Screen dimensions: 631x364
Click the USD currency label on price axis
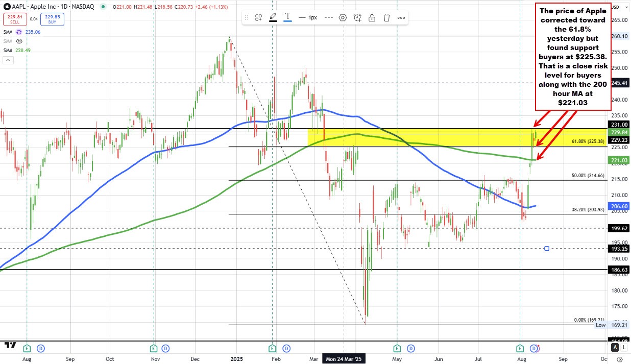[615, 7]
